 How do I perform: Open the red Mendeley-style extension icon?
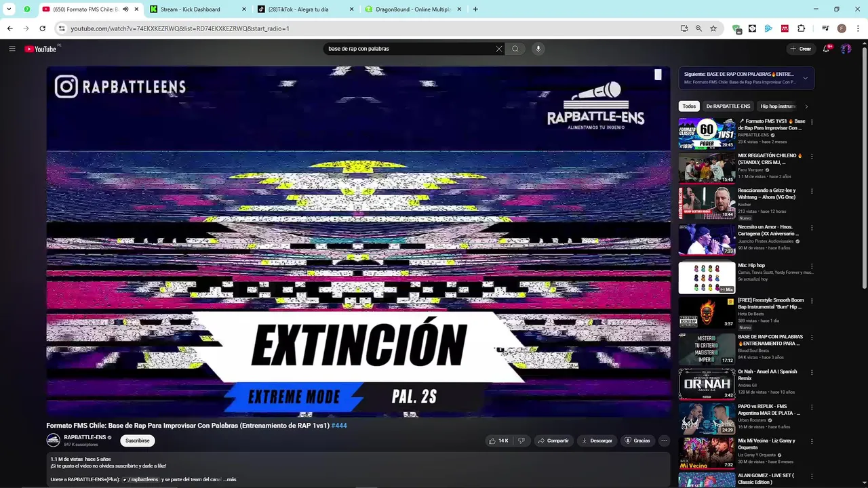pos(785,28)
